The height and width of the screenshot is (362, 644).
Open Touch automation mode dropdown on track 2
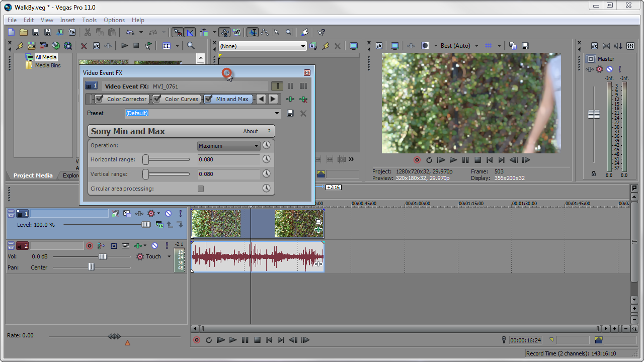(x=169, y=256)
